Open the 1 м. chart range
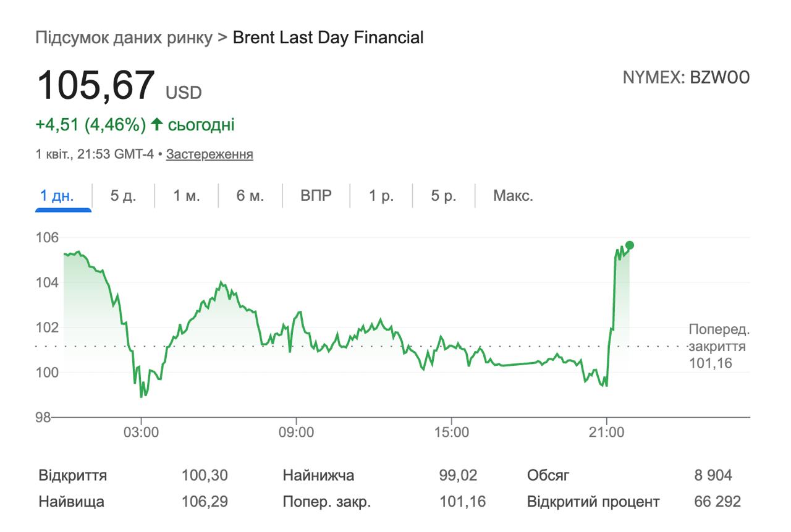Image resolution: width=791 pixels, height=532 pixels. point(187,196)
